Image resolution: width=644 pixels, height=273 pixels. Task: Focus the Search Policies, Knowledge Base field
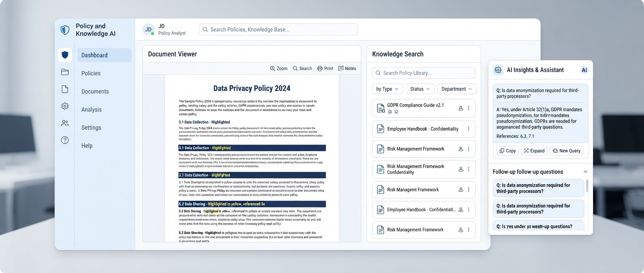coord(278,30)
